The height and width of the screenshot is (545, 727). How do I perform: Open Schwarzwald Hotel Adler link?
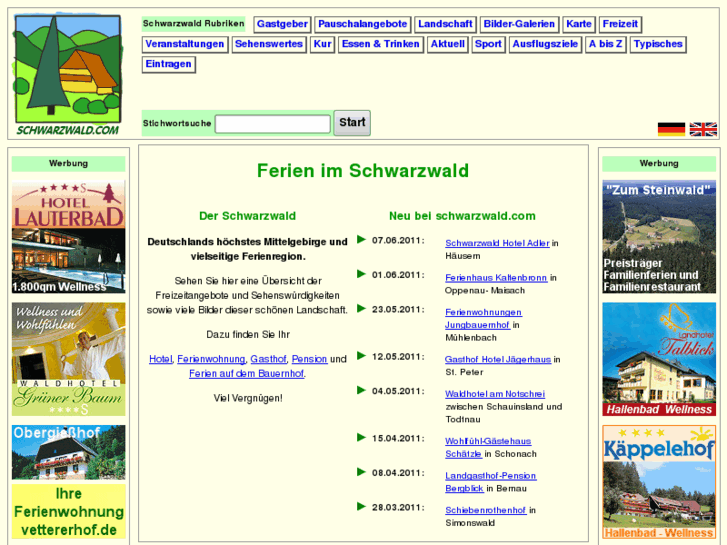coord(497,243)
